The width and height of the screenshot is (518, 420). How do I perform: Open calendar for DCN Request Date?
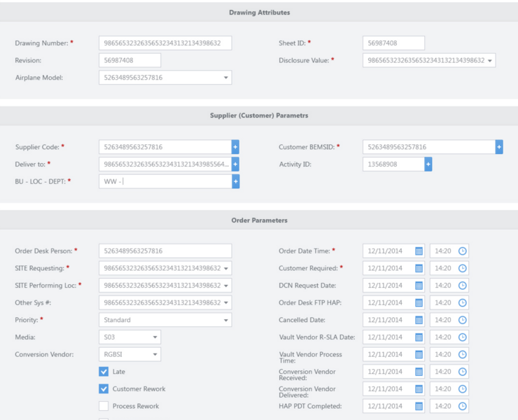pyautogui.click(x=419, y=286)
